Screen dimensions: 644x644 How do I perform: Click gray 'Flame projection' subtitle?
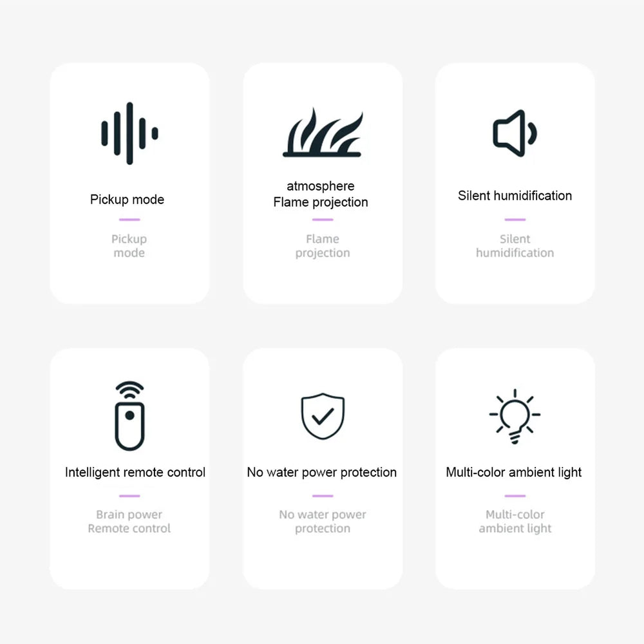(323, 245)
